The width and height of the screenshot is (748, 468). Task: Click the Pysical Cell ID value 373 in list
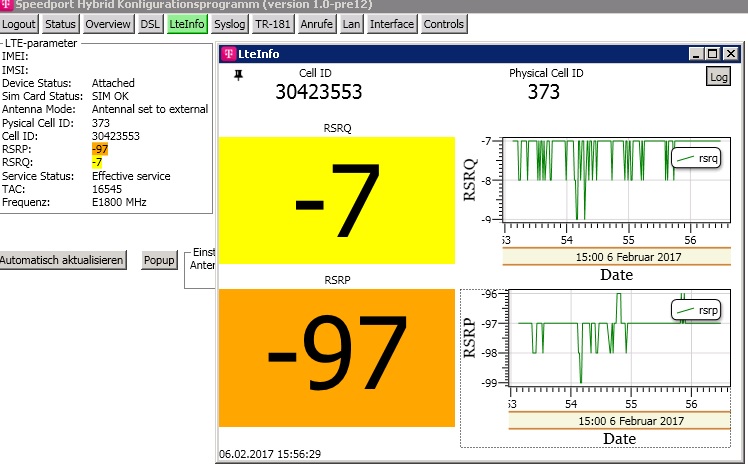(101, 123)
